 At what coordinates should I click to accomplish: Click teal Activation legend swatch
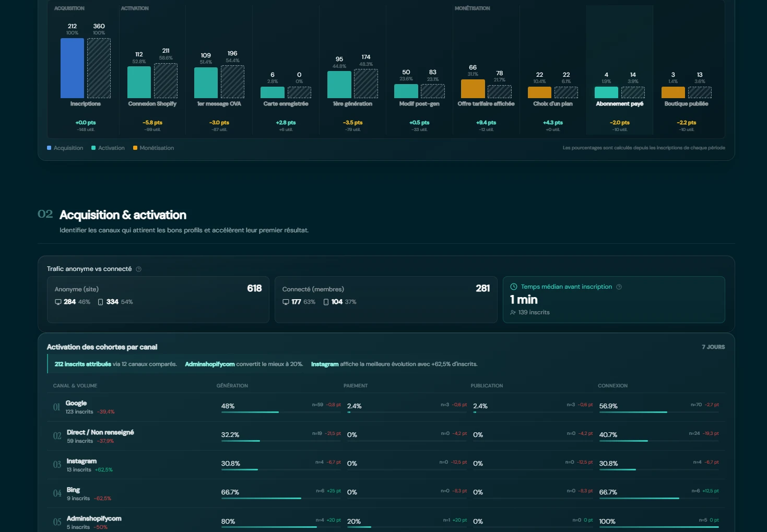tap(93, 148)
